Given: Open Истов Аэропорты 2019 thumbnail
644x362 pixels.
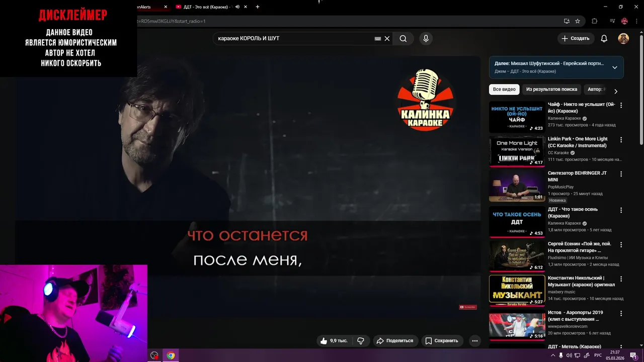Looking at the screenshot, I should (x=517, y=324).
